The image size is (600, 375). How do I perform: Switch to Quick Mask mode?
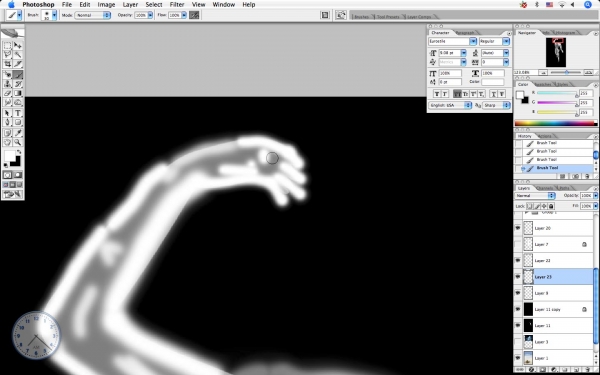click(x=18, y=175)
